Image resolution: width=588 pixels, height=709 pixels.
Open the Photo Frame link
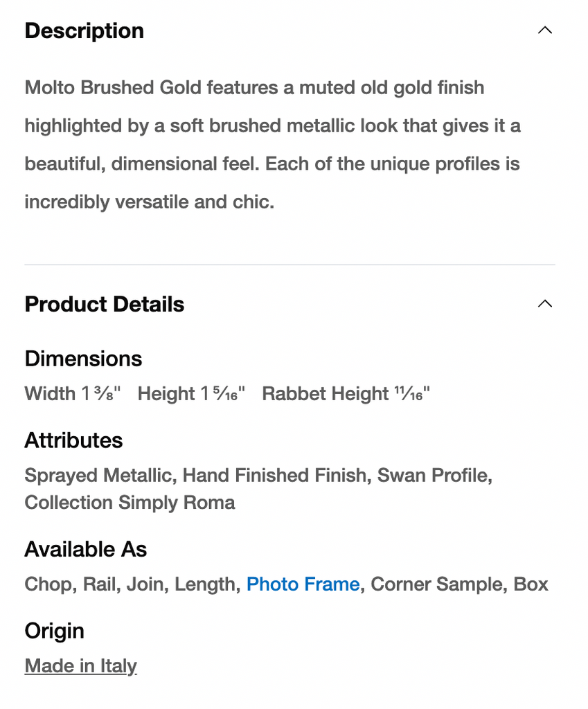[303, 584]
